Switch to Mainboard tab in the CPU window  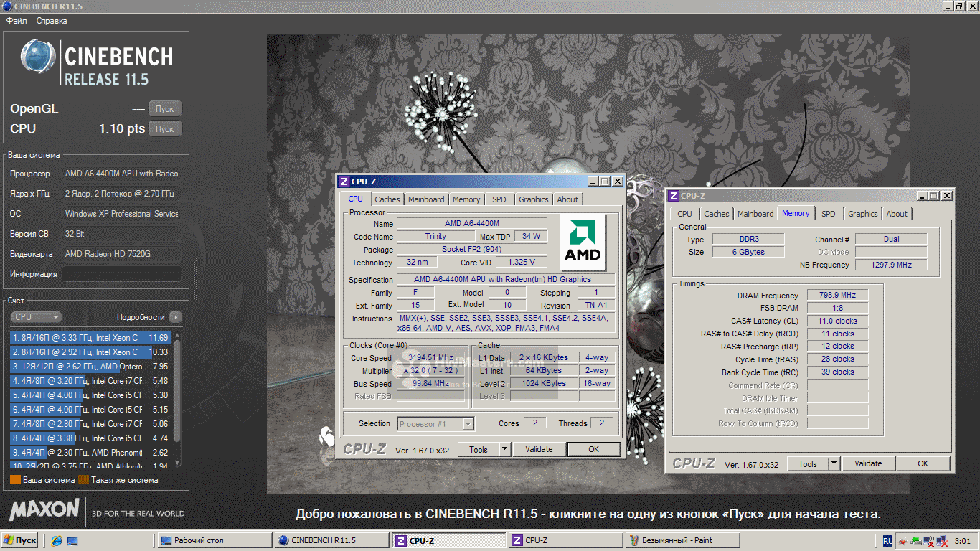426,199
